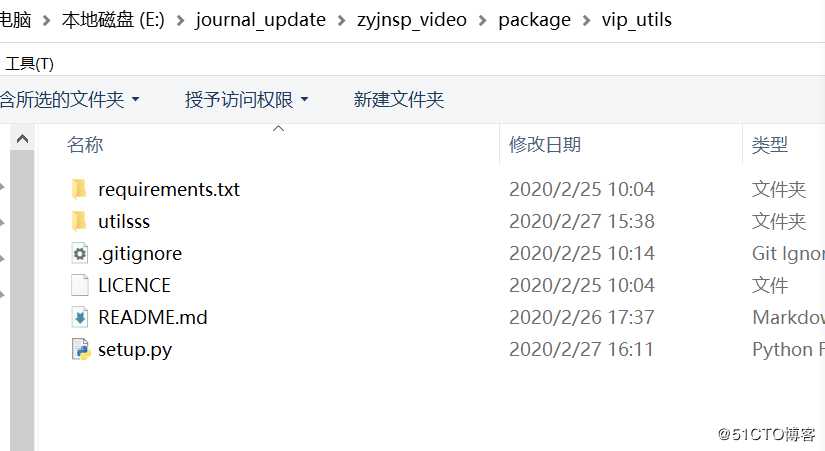Click the 新建文件夹 button
Image resolution: width=825 pixels, height=451 pixels.
[398, 99]
